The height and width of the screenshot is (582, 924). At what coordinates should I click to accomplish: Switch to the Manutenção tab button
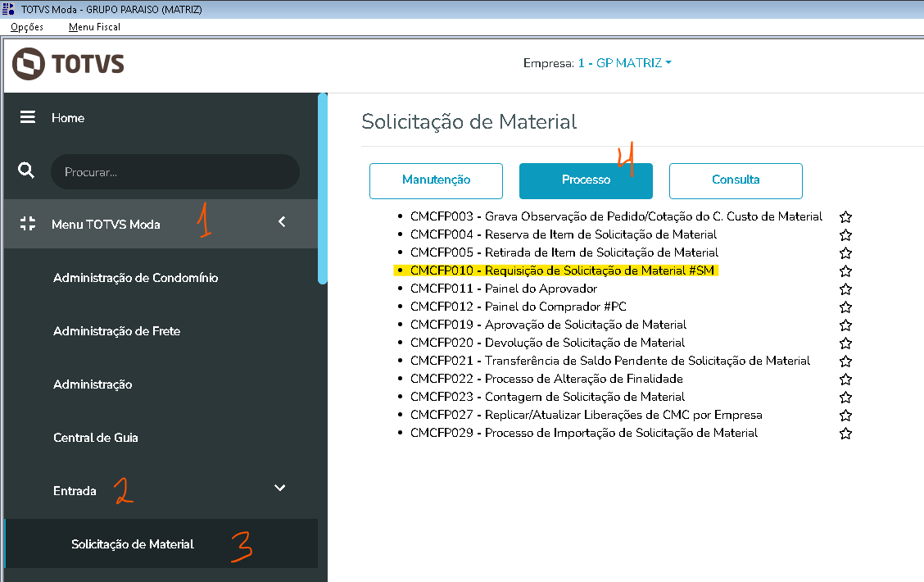pyautogui.click(x=436, y=180)
